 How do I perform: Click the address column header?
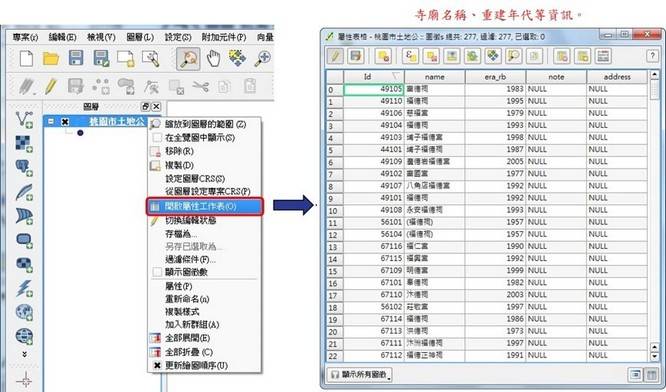point(617,77)
